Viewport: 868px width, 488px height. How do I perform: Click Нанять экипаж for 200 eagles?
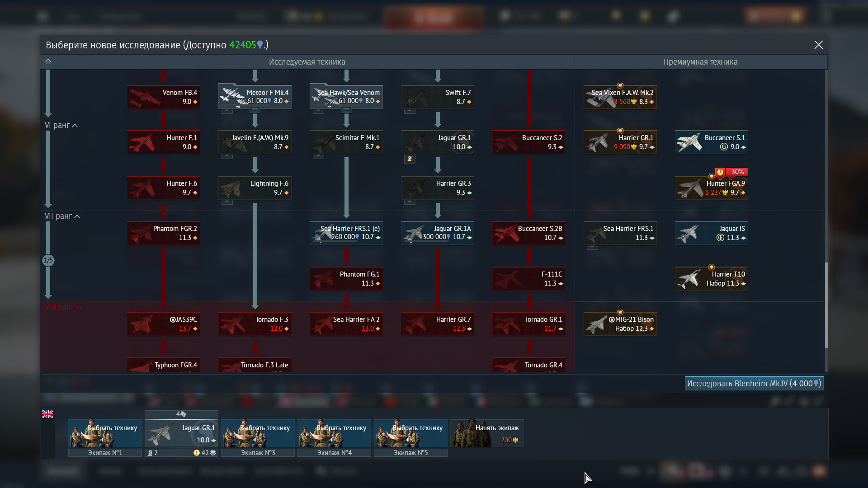(487, 433)
